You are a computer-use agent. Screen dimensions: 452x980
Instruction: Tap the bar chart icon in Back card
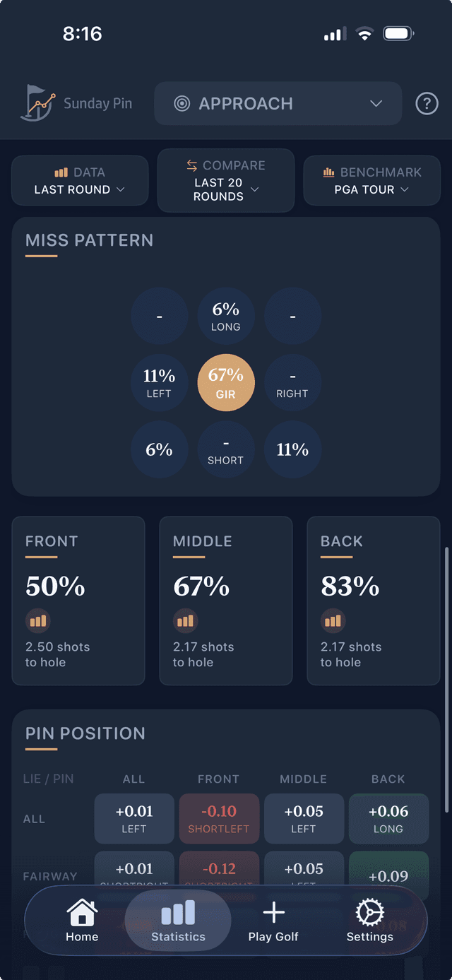pos(333,621)
